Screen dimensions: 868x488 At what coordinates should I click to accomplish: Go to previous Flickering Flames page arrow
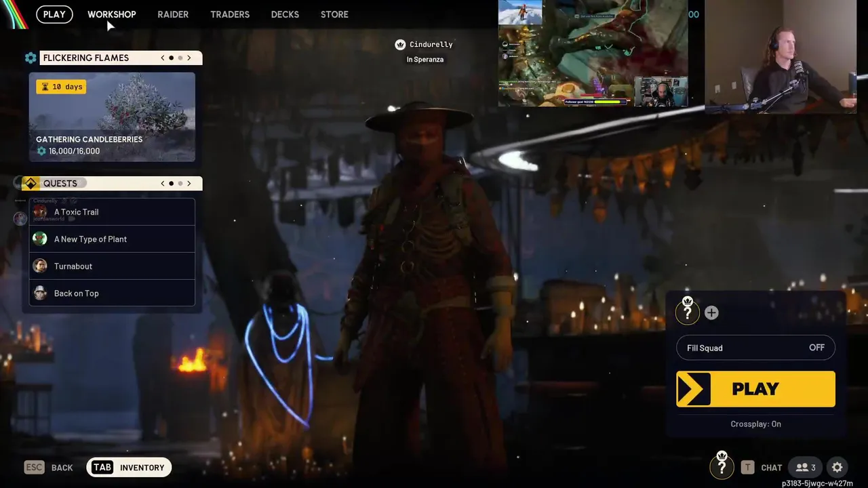pyautogui.click(x=163, y=58)
